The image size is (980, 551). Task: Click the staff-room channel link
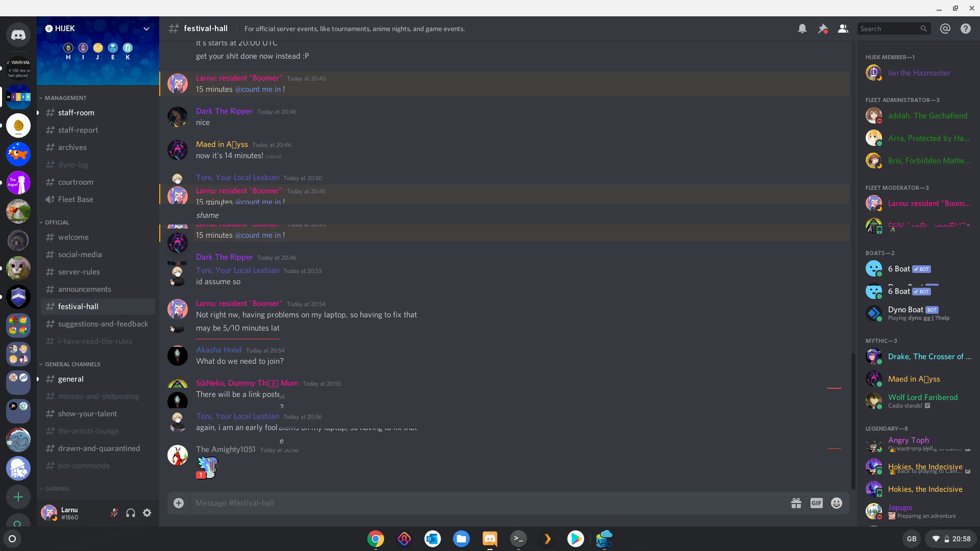coord(76,112)
